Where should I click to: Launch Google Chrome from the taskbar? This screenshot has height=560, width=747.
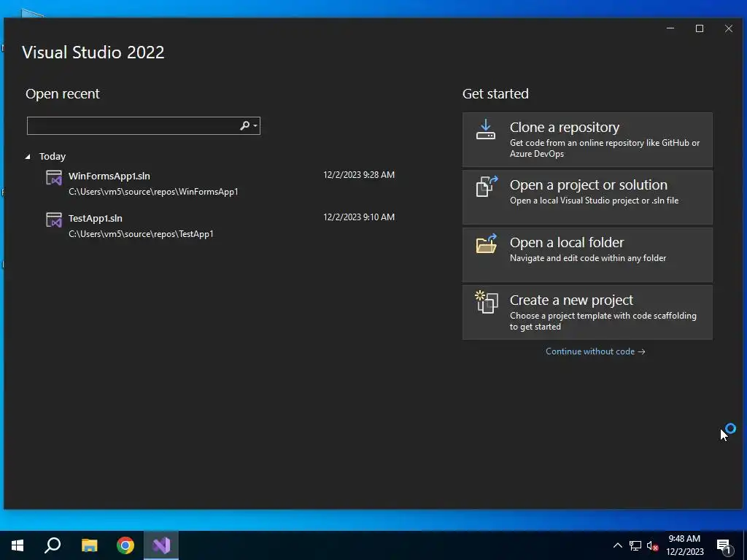pyautogui.click(x=125, y=545)
